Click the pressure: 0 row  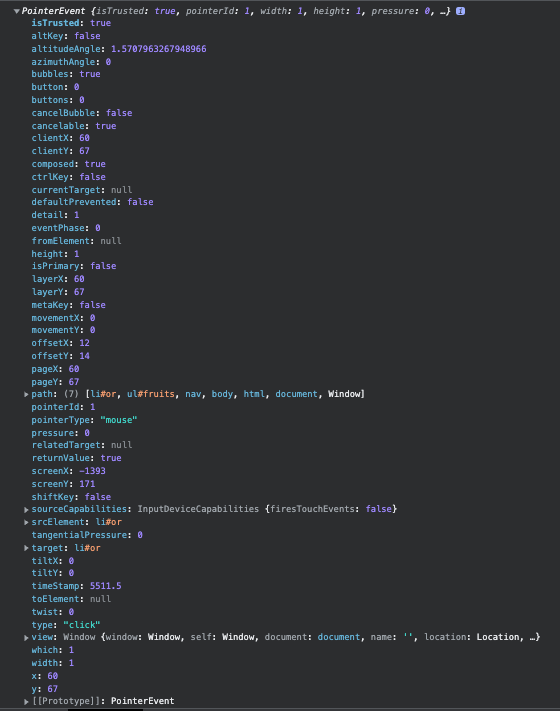[60, 433]
